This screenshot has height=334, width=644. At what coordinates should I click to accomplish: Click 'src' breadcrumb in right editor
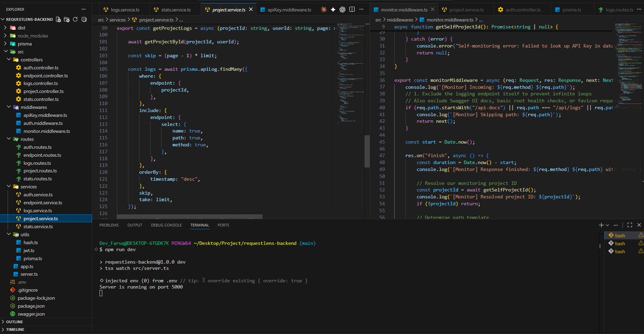pos(378,19)
